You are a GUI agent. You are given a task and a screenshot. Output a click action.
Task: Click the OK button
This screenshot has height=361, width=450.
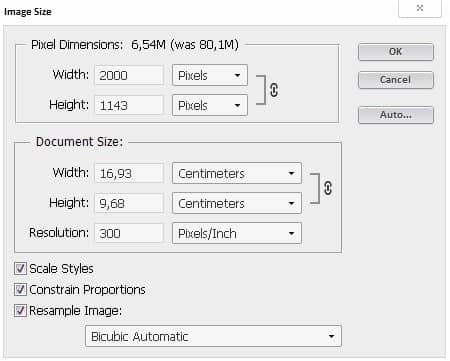click(x=396, y=52)
